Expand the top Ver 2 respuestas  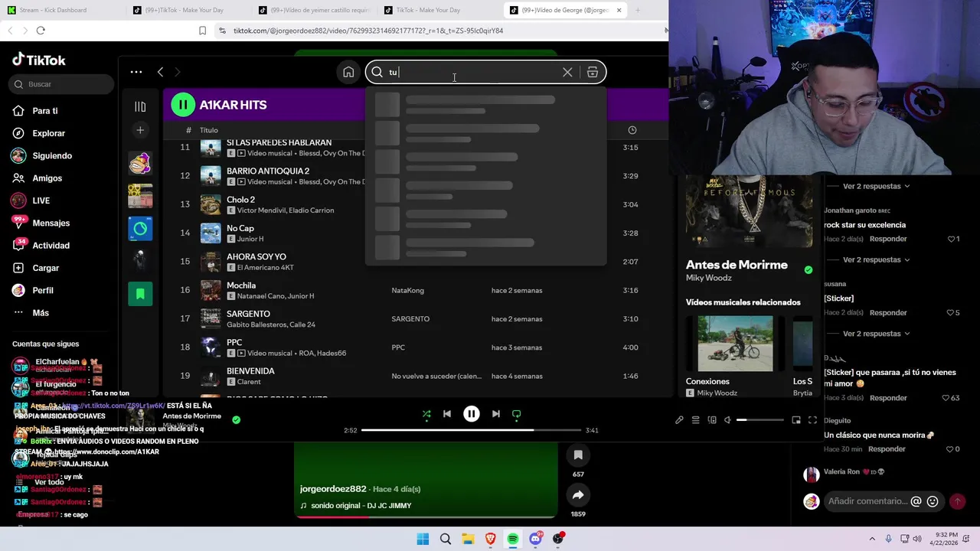pos(876,186)
